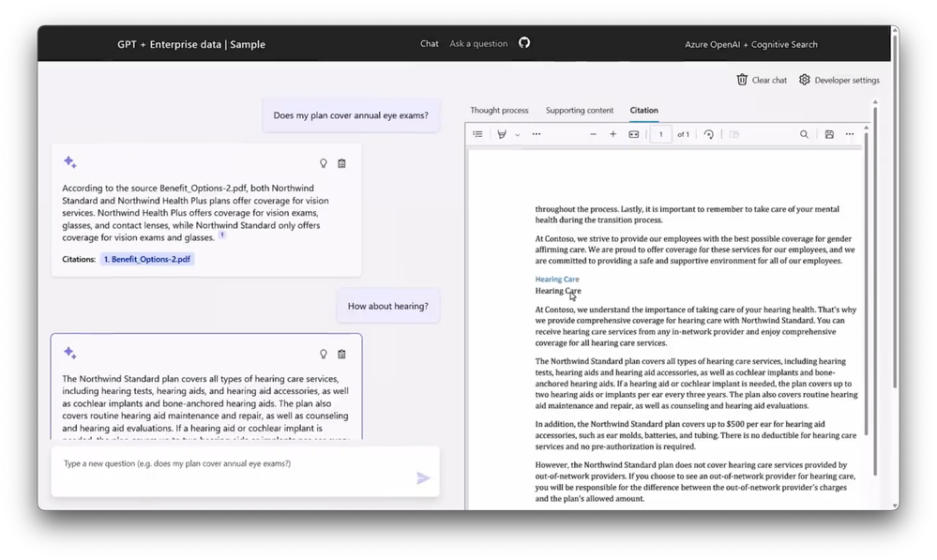Select the PDF highlight tool
The width and height of the screenshot is (937, 560).
tap(502, 134)
